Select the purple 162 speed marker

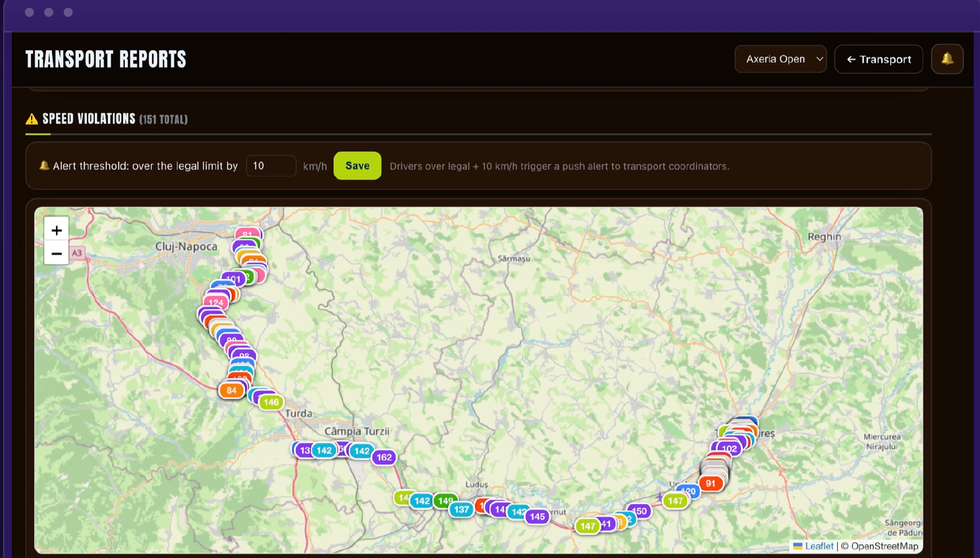[x=384, y=457]
